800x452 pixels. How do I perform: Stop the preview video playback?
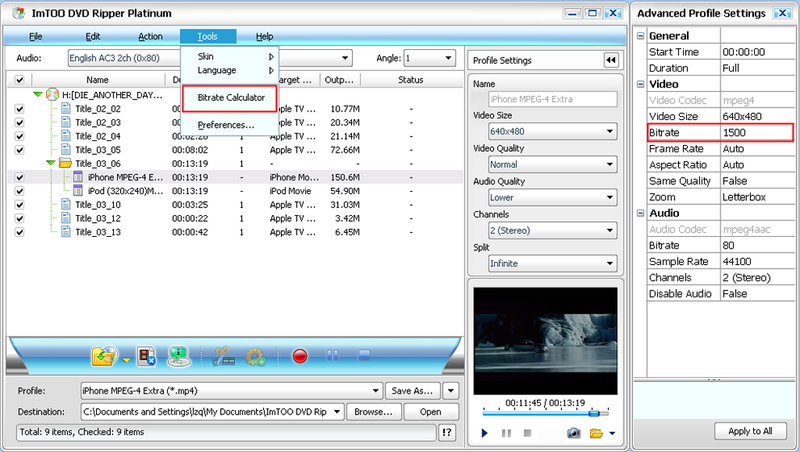pyautogui.click(x=528, y=433)
